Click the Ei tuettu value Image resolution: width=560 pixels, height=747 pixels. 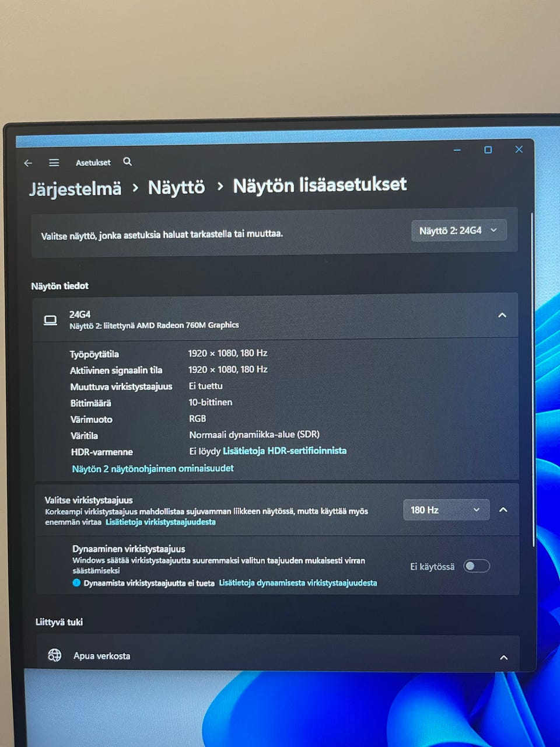point(206,386)
